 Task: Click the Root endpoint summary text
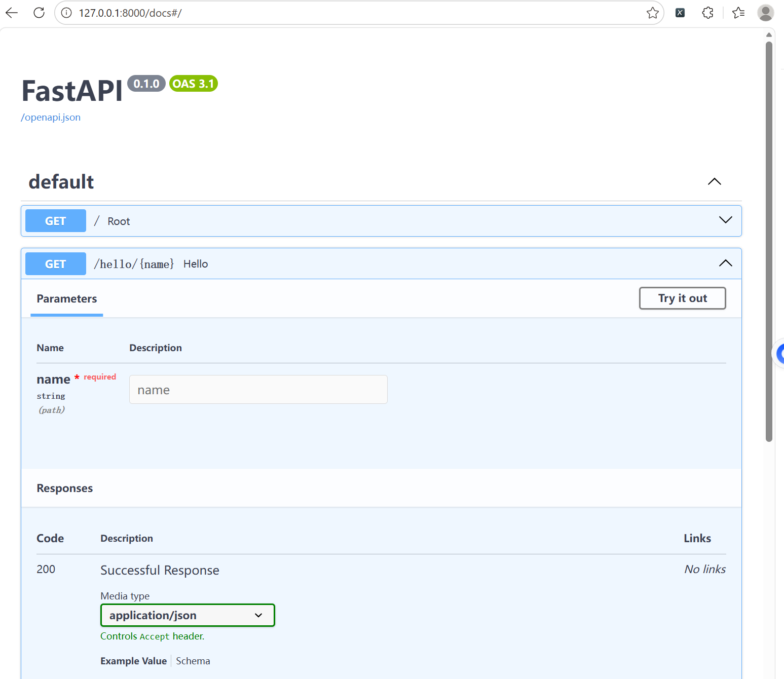pos(119,221)
